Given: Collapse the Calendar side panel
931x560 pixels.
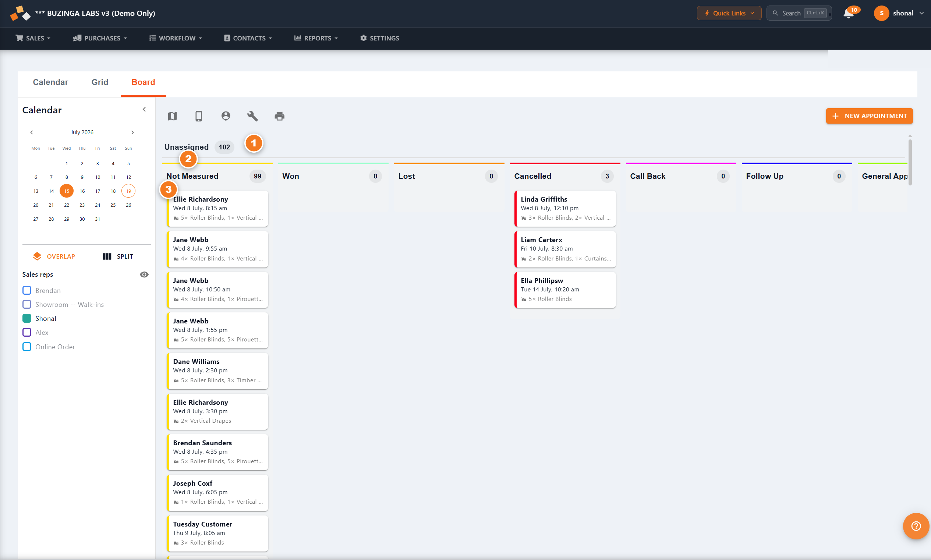Looking at the screenshot, I should pos(144,109).
